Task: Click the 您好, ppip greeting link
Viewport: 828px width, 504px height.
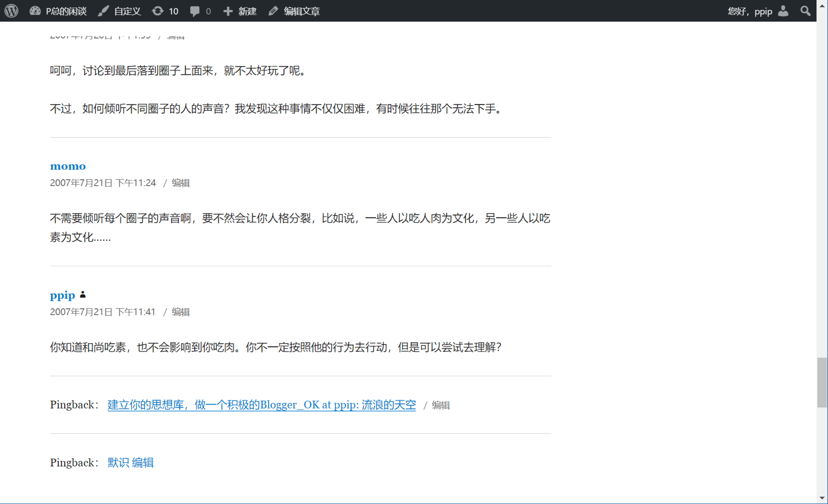Action: pos(749,11)
